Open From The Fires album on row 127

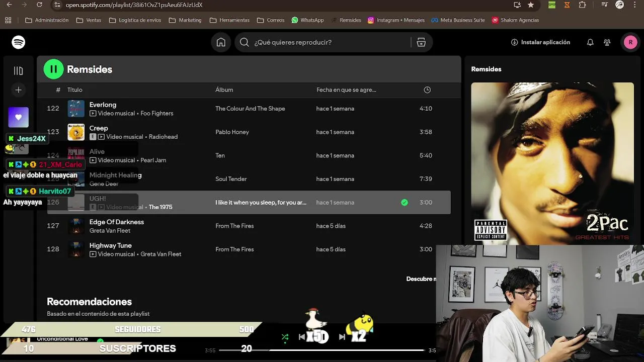(234, 226)
